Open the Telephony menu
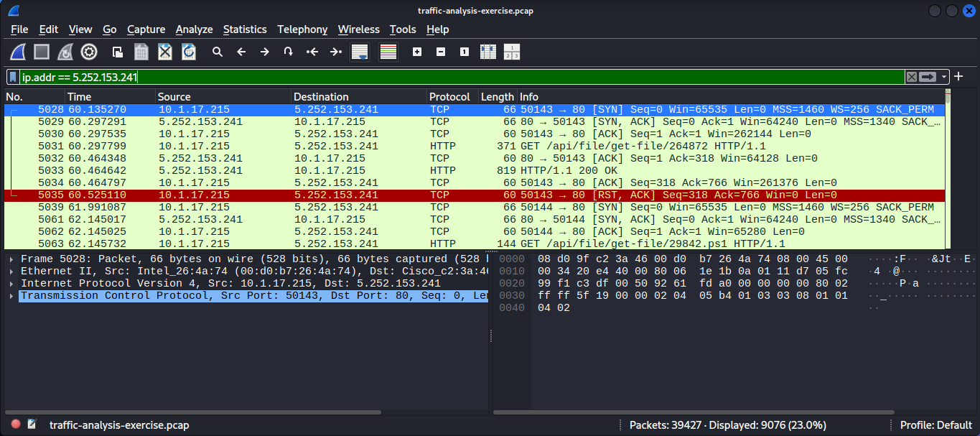The image size is (980, 436). click(x=302, y=29)
